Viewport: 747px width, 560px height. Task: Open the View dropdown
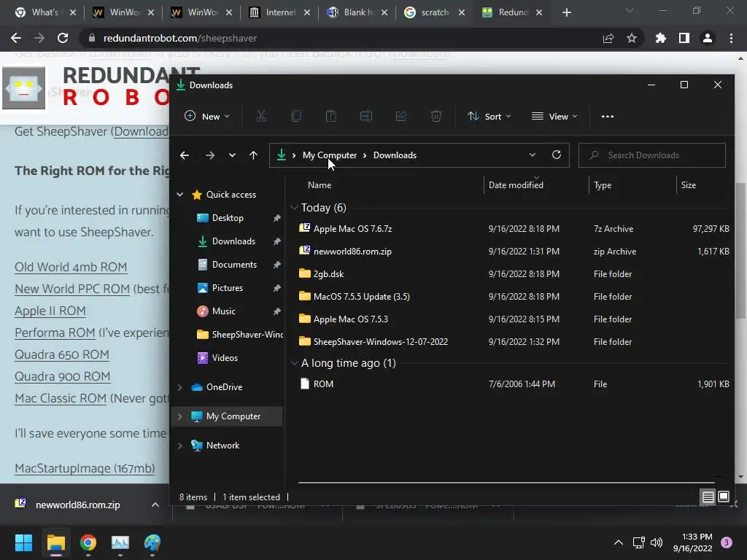click(554, 116)
